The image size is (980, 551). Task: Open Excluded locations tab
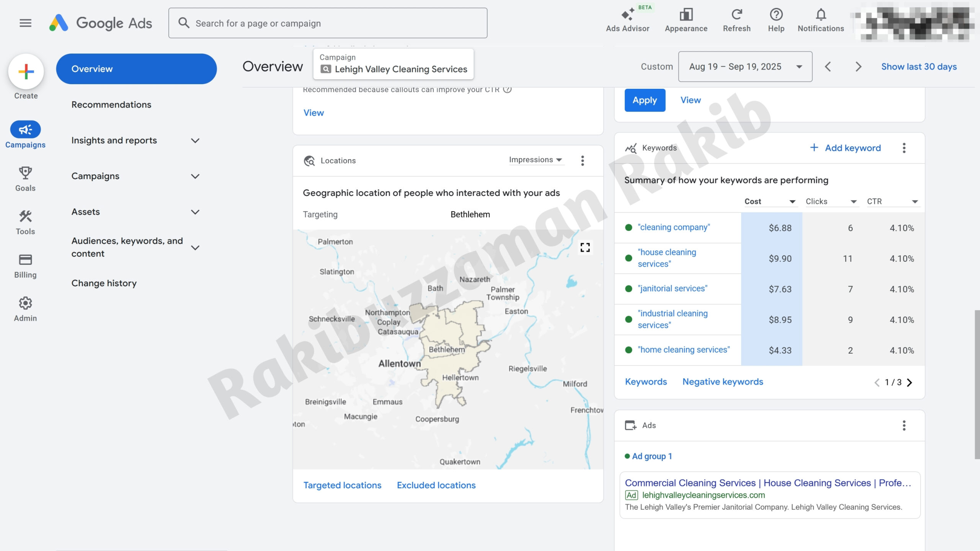436,485
